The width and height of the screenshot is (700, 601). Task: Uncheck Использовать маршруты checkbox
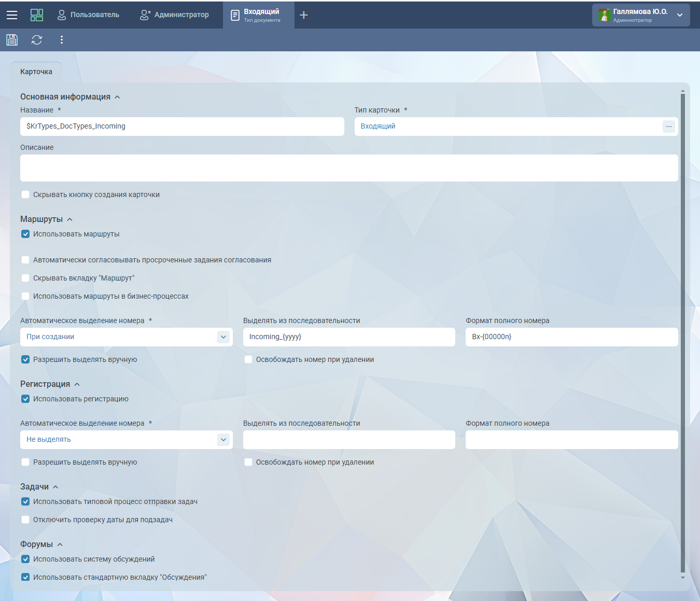tap(25, 234)
